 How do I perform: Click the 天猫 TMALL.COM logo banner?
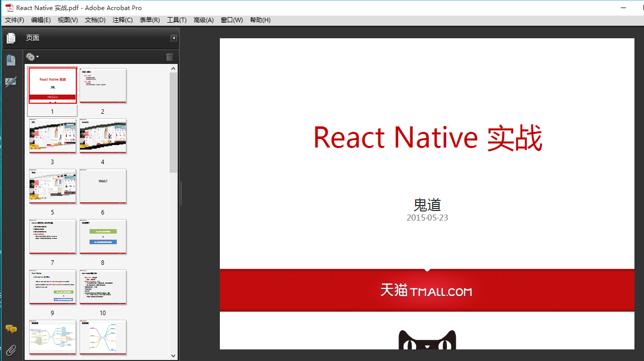pyautogui.click(x=427, y=290)
